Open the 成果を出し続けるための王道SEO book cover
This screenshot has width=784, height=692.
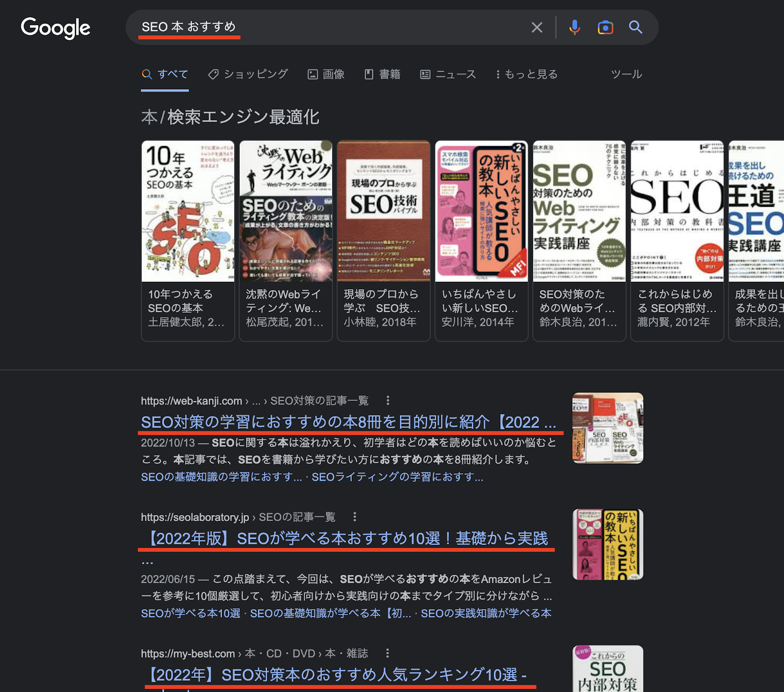point(756,211)
